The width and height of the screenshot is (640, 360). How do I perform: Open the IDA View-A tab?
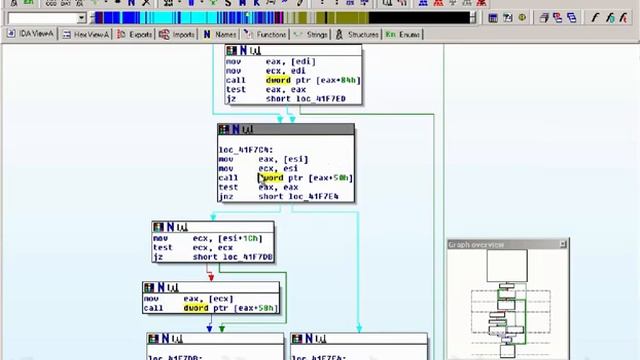[x=31, y=34]
